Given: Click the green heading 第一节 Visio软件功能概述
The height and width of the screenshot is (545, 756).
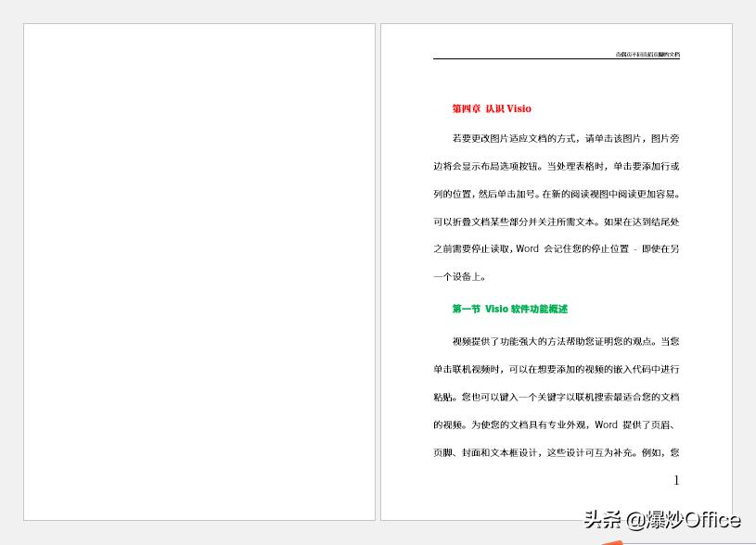Looking at the screenshot, I should 509,308.
